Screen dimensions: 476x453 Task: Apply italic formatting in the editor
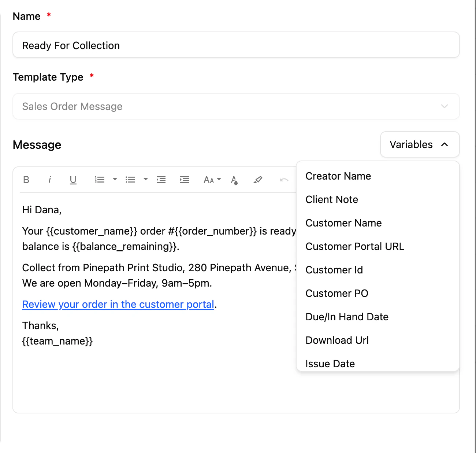point(49,180)
